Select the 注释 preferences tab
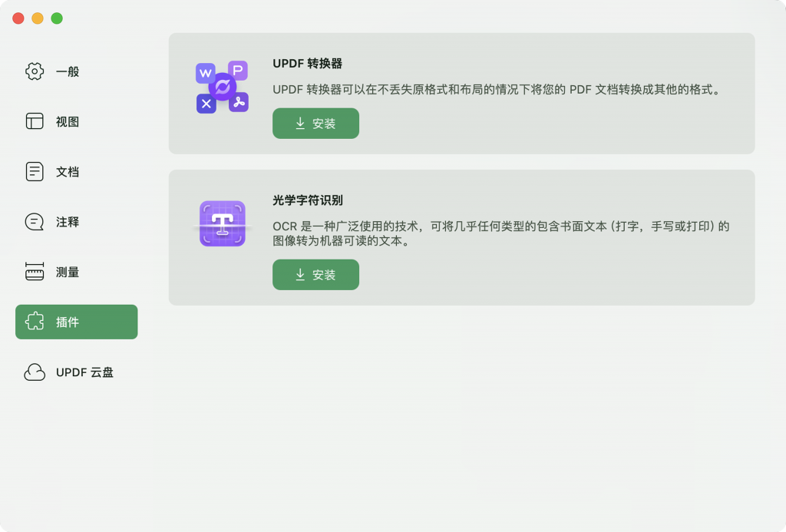Image resolution: width=786 pixels, height=532 pixels. [x=68, y=222]
